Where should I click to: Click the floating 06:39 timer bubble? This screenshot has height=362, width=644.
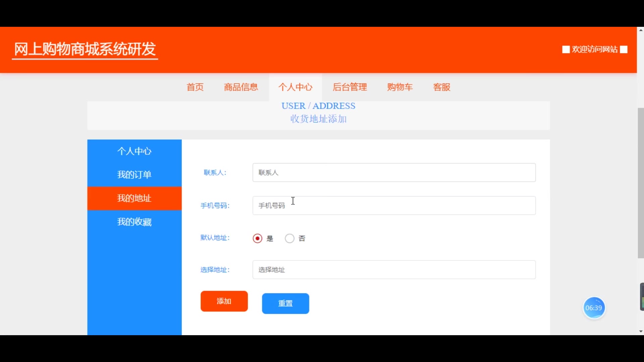pyautogui.click(x=594, y=308)
